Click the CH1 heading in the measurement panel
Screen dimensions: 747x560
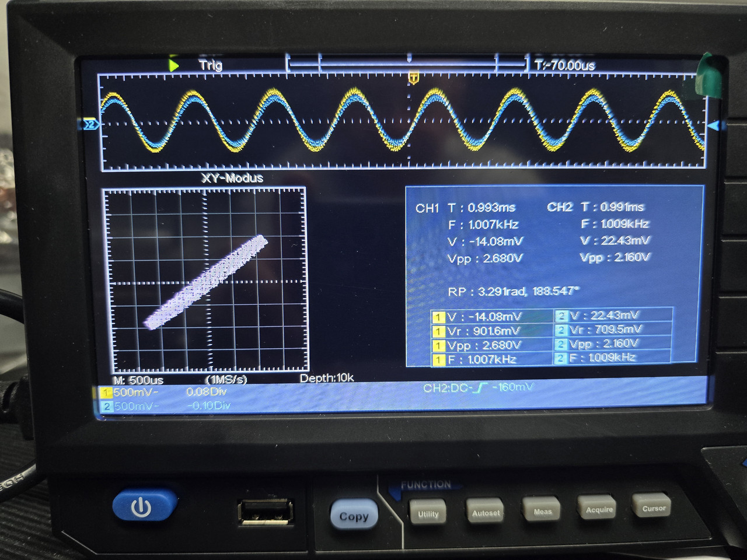pos(427,208)
